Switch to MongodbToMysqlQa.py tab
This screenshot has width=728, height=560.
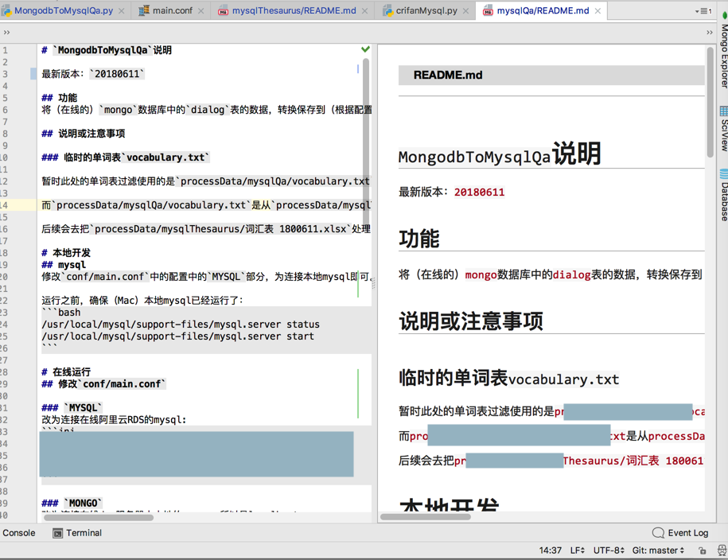64,10
